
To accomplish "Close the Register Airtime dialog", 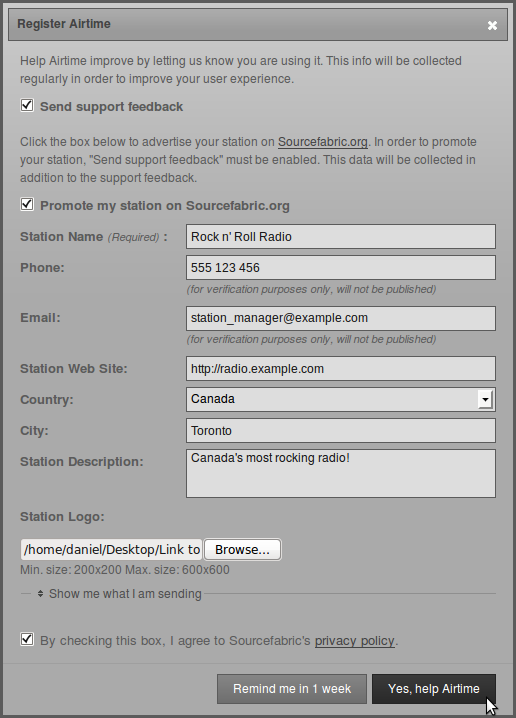I will pyautogui.click(x=492, y=25).
